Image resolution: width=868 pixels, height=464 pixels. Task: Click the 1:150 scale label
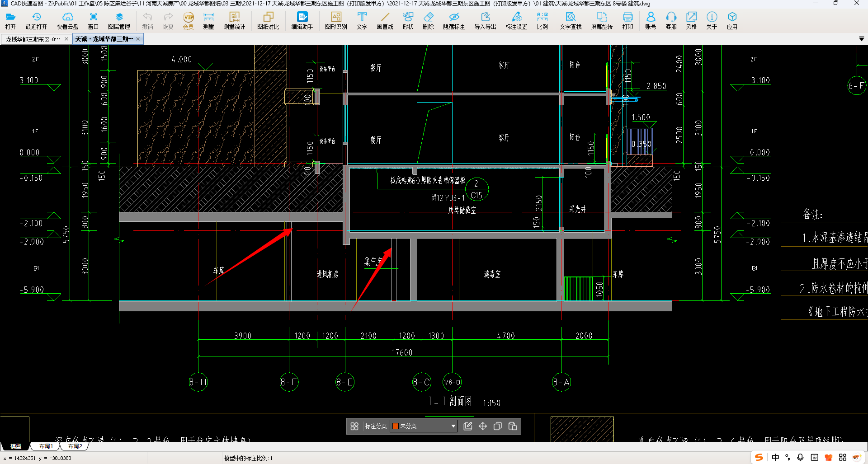pos(491,403)
